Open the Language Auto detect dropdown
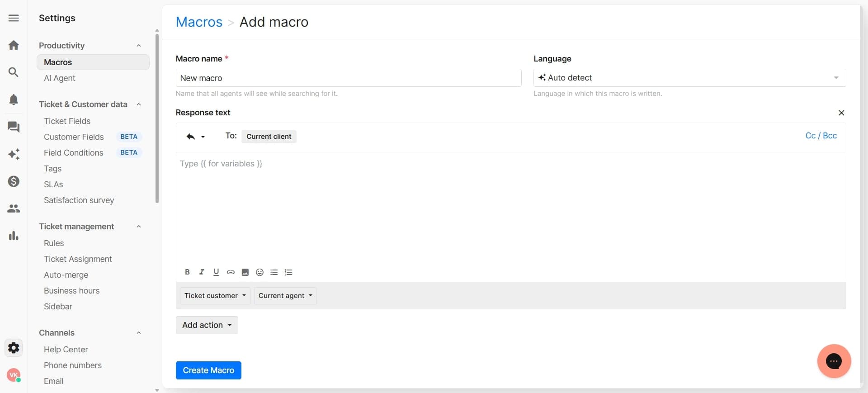This screenshot has height=393, width=868. click(689, 78)
